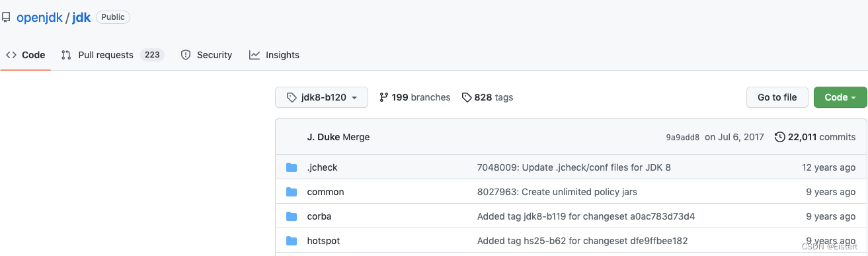Viewport: 868px width, 256px height.
Task: Open the Insights tab
Action: pyautogui.click(x=274, y=55)
